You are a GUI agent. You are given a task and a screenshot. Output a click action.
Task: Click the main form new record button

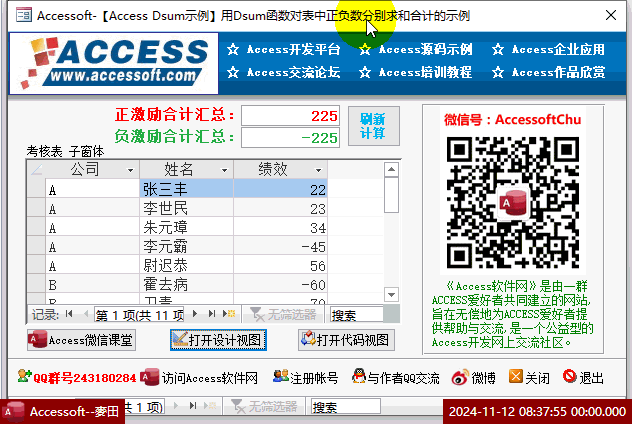(x=210, y=406)
